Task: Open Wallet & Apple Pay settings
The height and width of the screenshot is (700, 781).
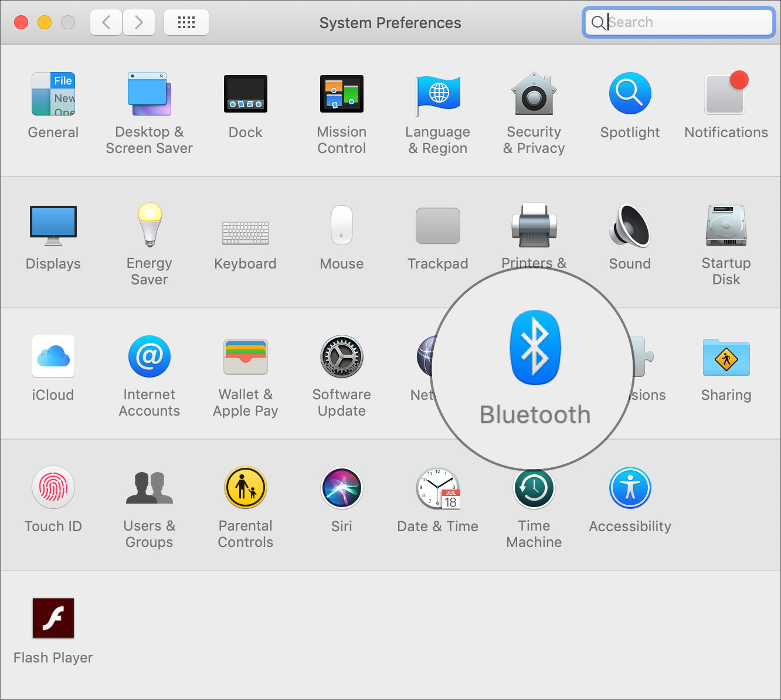Action: click(245, 357)
